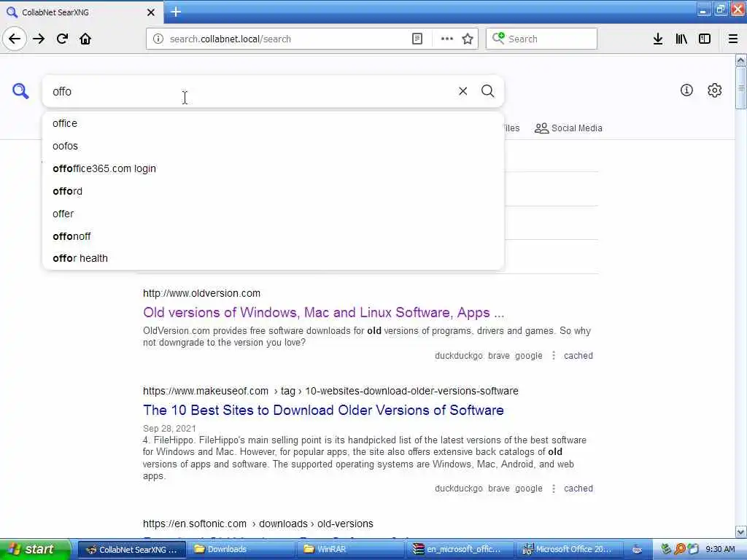Switch to the Social Media category
Viewport: 747px width, 560px height.
click(568, 128)
